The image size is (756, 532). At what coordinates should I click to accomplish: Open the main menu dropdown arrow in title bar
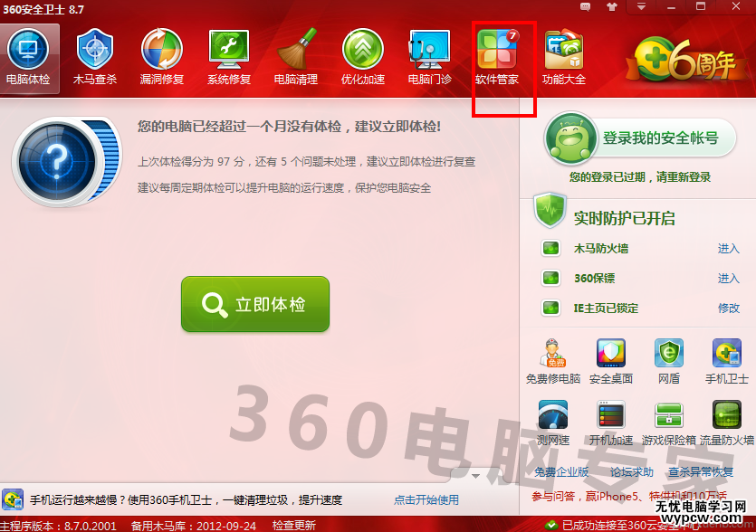pos(641,6)
